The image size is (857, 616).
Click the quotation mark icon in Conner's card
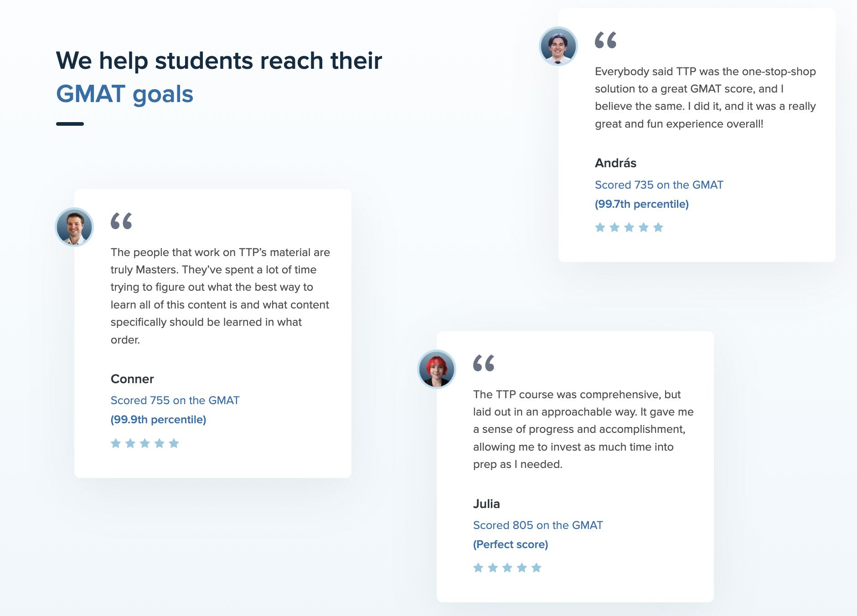121,221
